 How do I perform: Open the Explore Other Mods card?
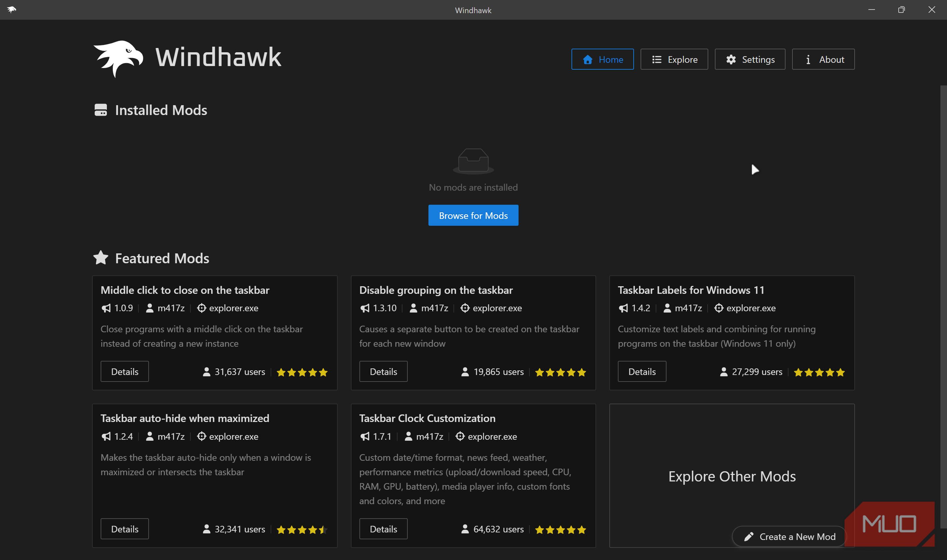(732, 476)
